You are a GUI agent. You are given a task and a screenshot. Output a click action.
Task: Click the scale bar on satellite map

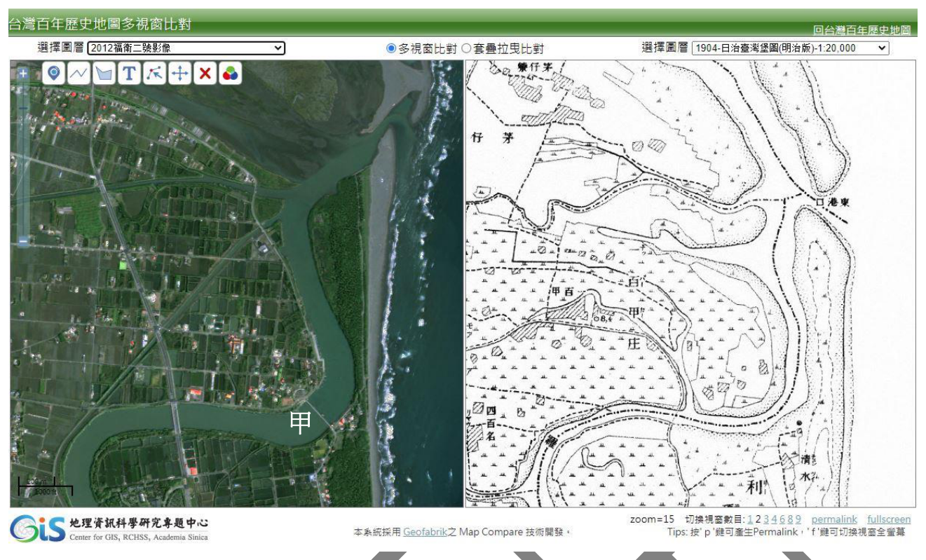(46, 486)
